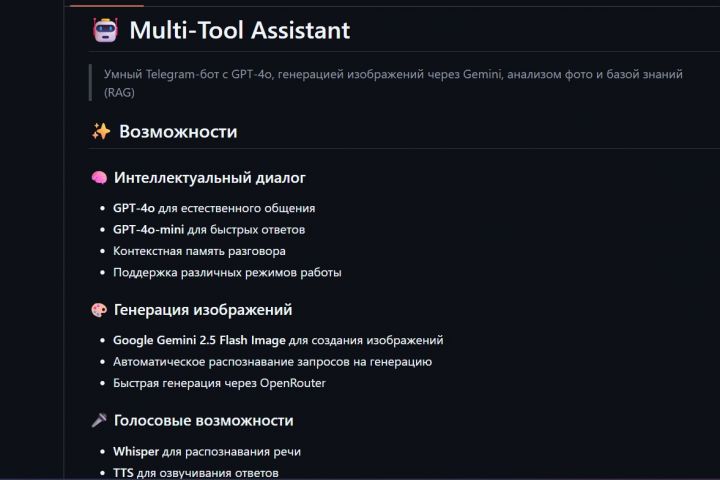The height and width of the screenshot is (480, 720).
Task: Click the Поддержка различных режимов работы bullet
Action: click(227, 272)
